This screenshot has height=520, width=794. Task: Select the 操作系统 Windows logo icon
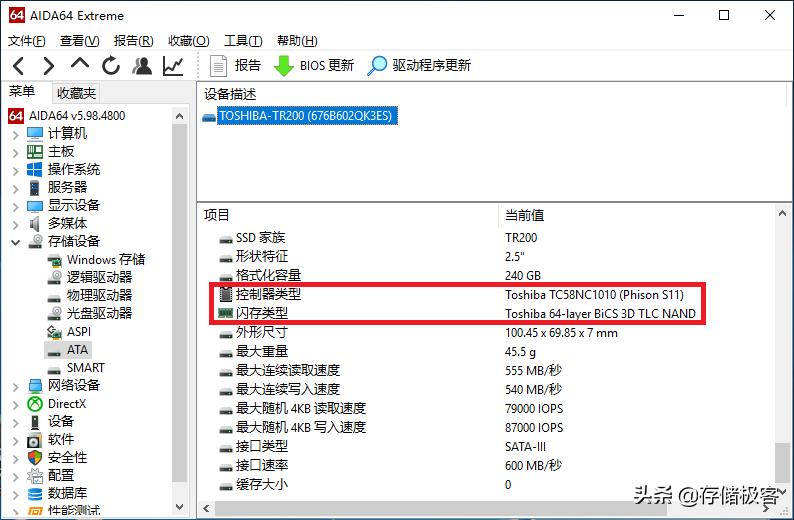[x=35, y=170]
